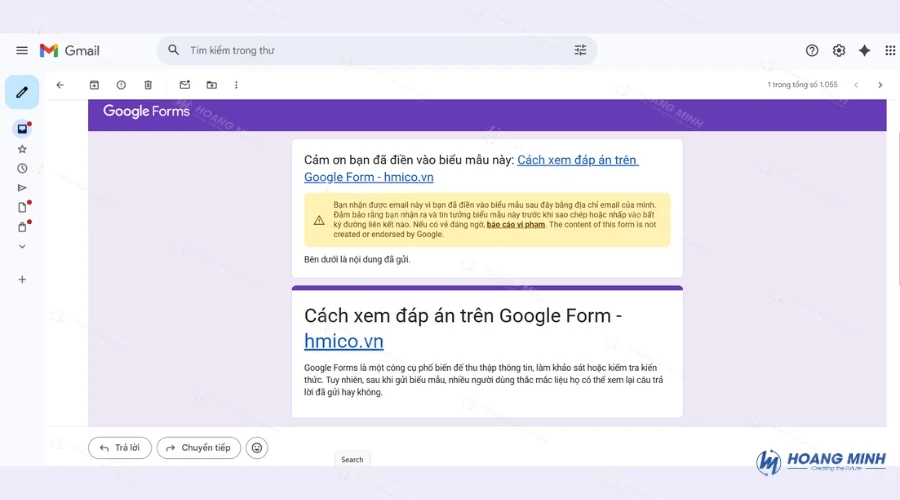The image size is (900, 500).
Task: Open the Gmail main menu hamburger
Action: click(22, 51)
